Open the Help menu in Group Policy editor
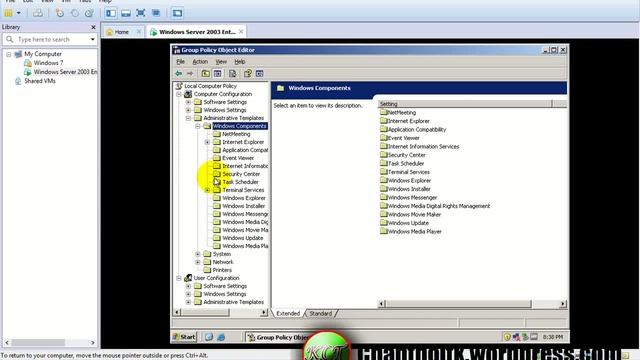This screenshot has width=640, height=360. [x=240, y=62]
